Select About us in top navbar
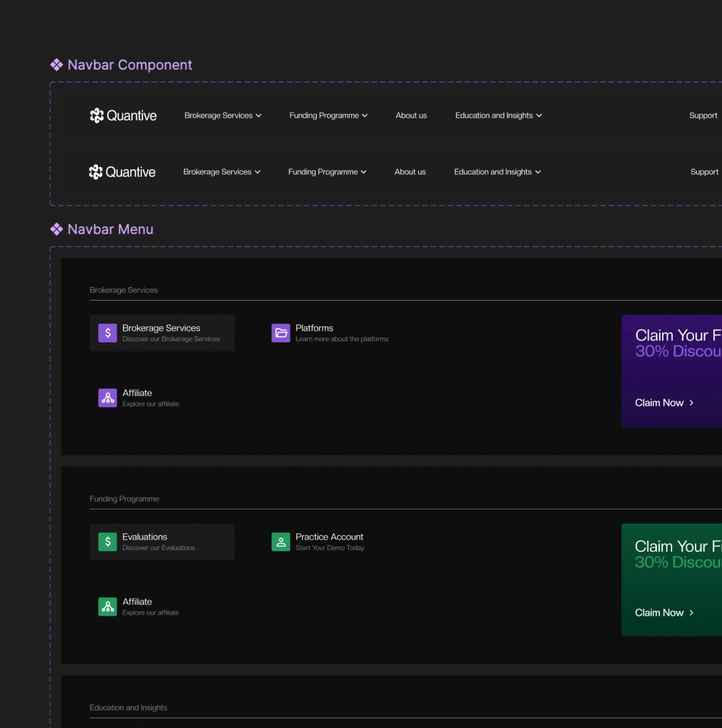 (411, 115)
